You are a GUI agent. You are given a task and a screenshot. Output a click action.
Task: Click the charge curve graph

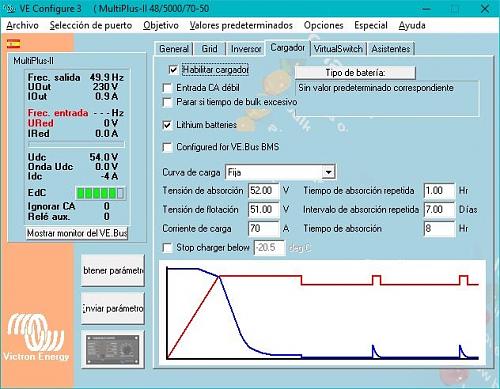point(322,312)
